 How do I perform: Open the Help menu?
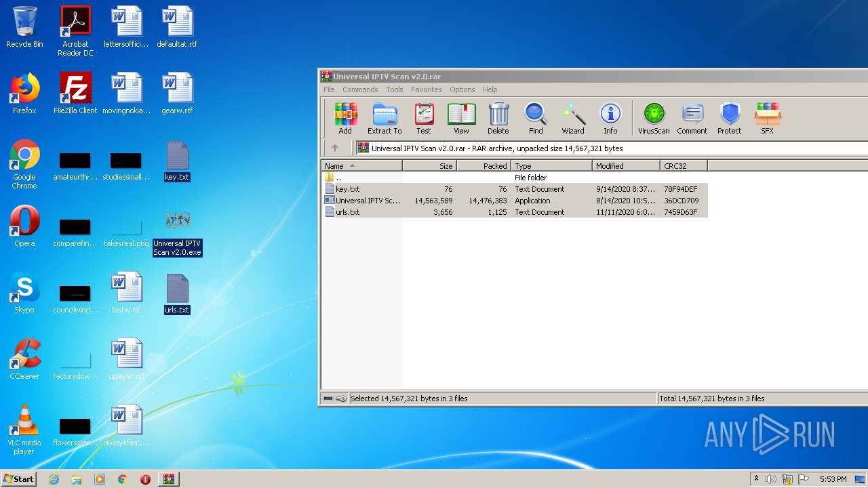click(490, 89)
